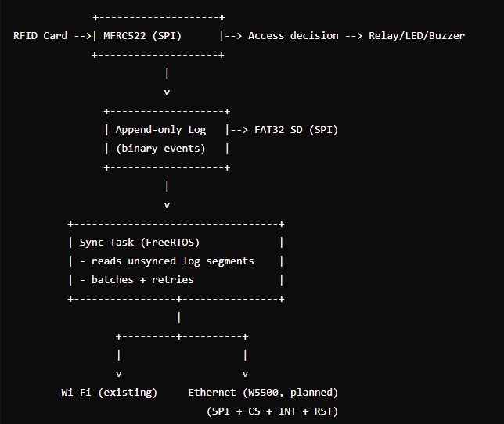This screenshot has height=424, width=504.
Task: Click the "FAT32 SD (SPI)" label
Action: point(296,130)
